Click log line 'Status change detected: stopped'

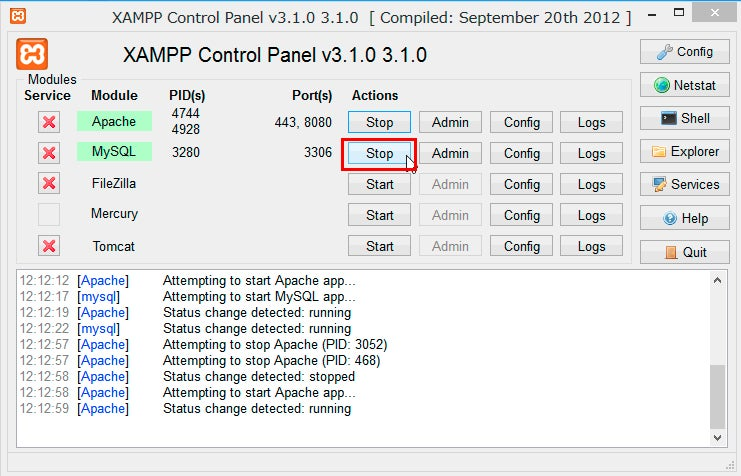pos(259,377)
